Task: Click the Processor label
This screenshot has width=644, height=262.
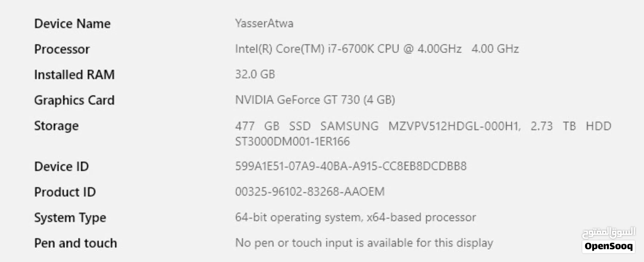Action: click(62, 49)
